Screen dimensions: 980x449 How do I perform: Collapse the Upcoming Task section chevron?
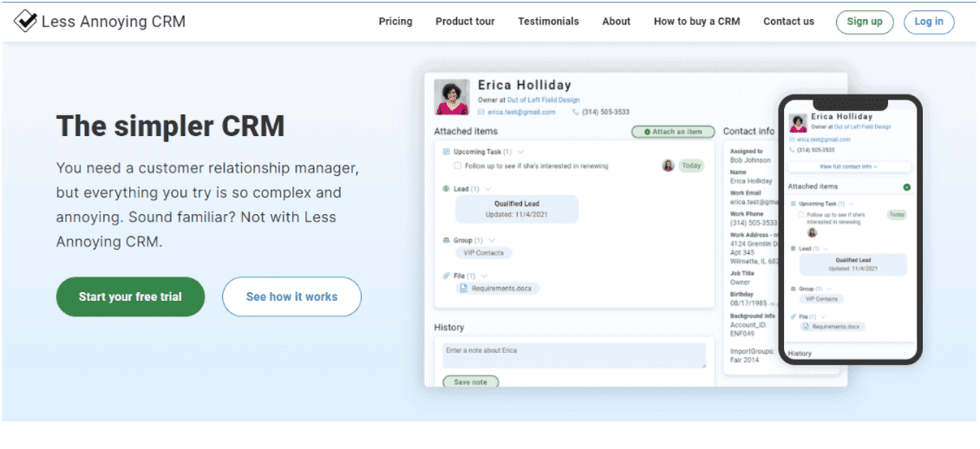[x=520, y=152]
